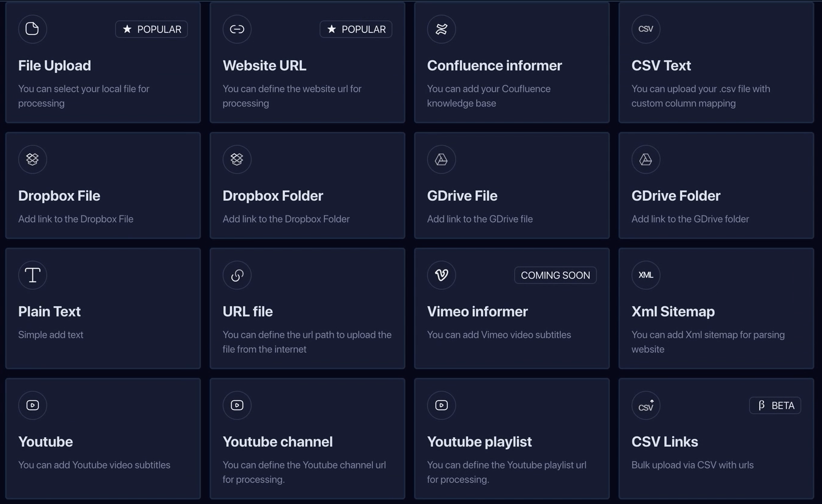Click the Website URL link icon
822x504 pixels.
(237, 29)
